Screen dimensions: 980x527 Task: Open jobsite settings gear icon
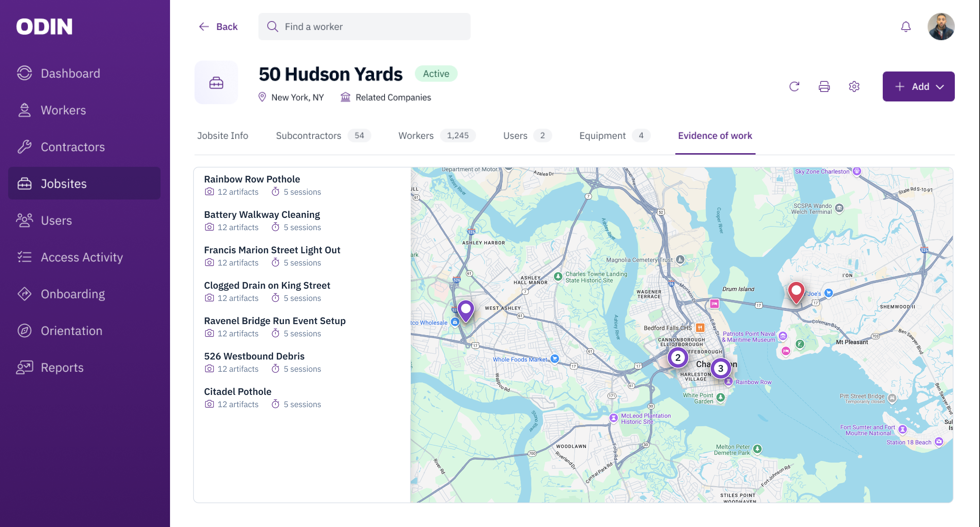(x=854, y=86)
